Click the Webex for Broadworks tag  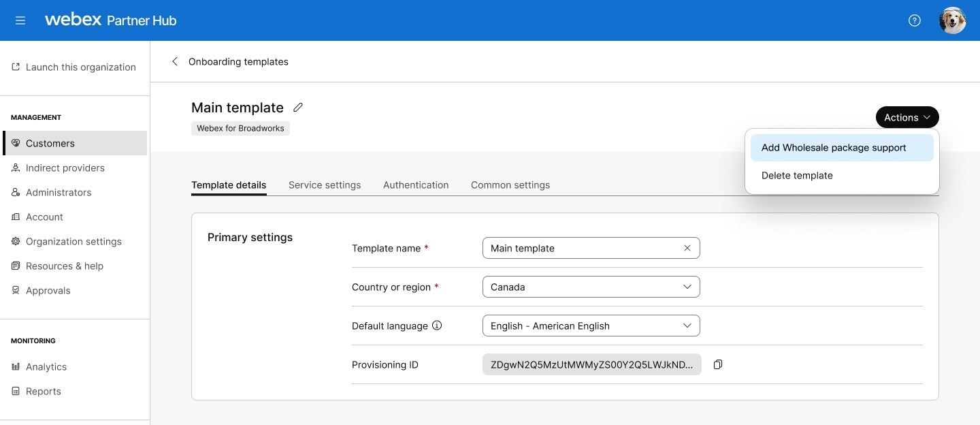(x=240, y=128)
